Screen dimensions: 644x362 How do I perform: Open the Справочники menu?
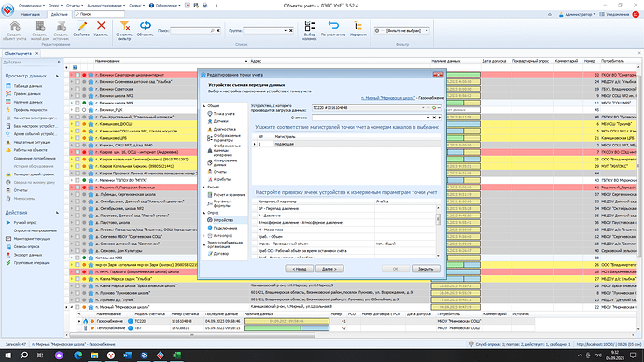point(32,6)
